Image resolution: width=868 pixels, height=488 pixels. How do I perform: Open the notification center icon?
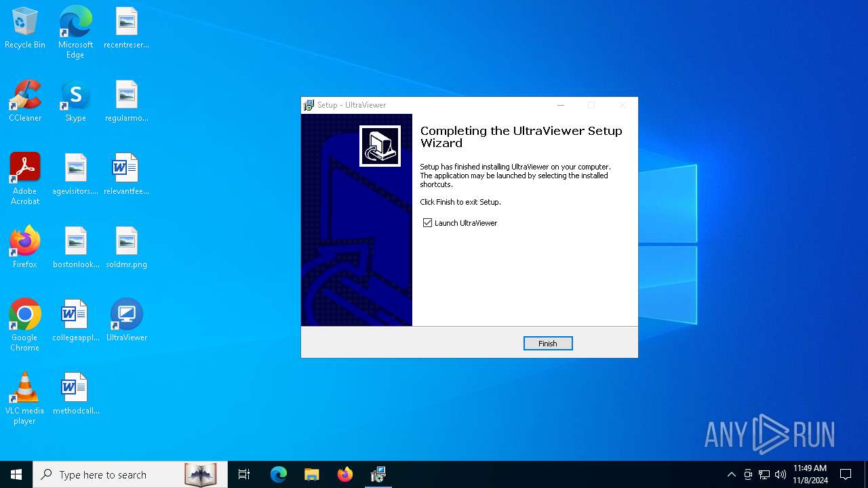click(x=846, y=474)
